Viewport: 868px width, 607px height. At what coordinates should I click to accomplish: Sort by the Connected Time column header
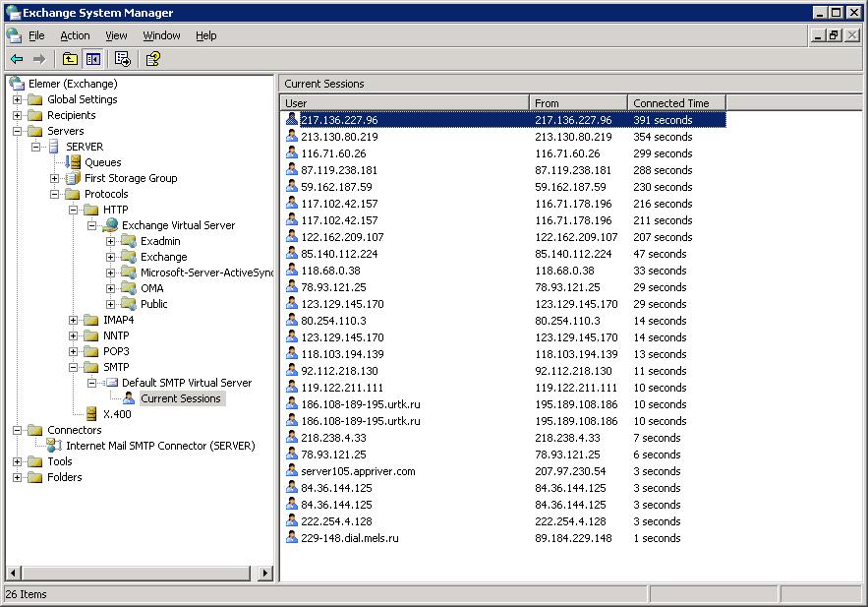click(x=677, y=103)
